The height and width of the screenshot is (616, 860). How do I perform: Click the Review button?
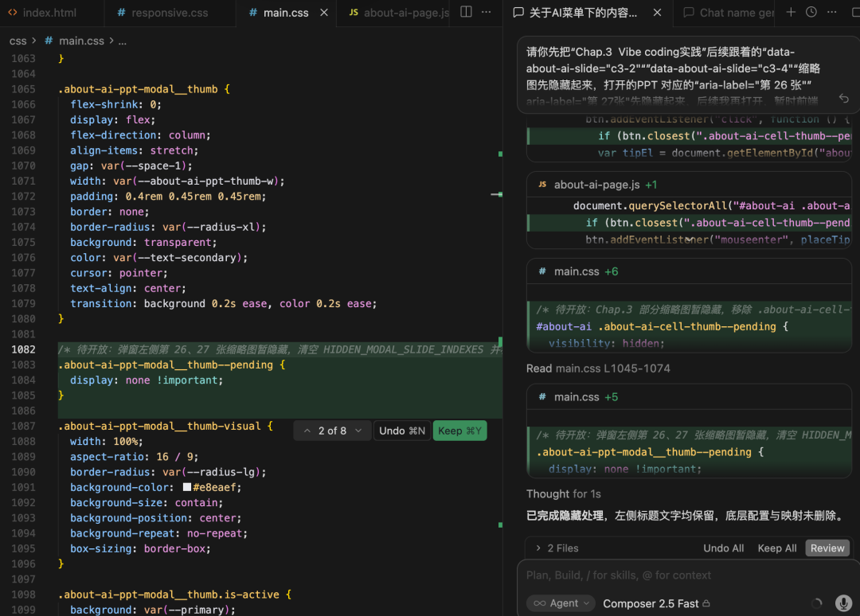827,548
